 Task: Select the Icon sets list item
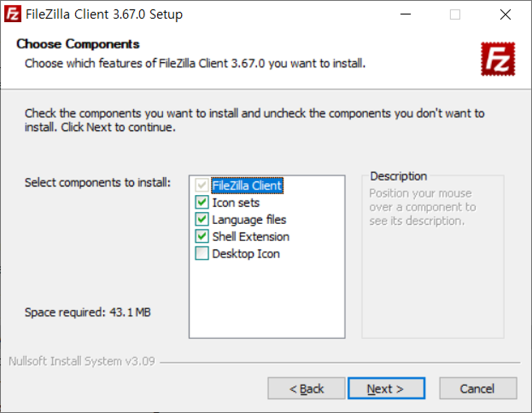[x=237, y=202]
